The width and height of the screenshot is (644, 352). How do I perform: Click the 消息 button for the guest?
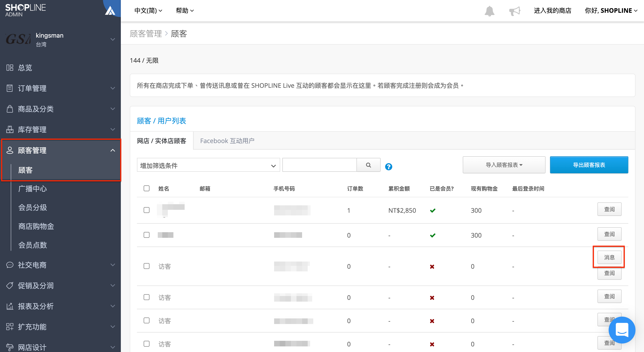pyautogui.click(x=609, y=257)
